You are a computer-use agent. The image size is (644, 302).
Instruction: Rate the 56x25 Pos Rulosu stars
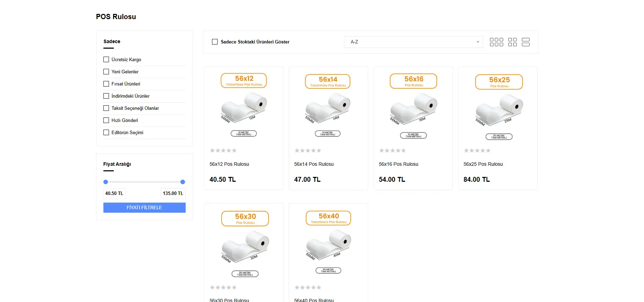point(477,150)
